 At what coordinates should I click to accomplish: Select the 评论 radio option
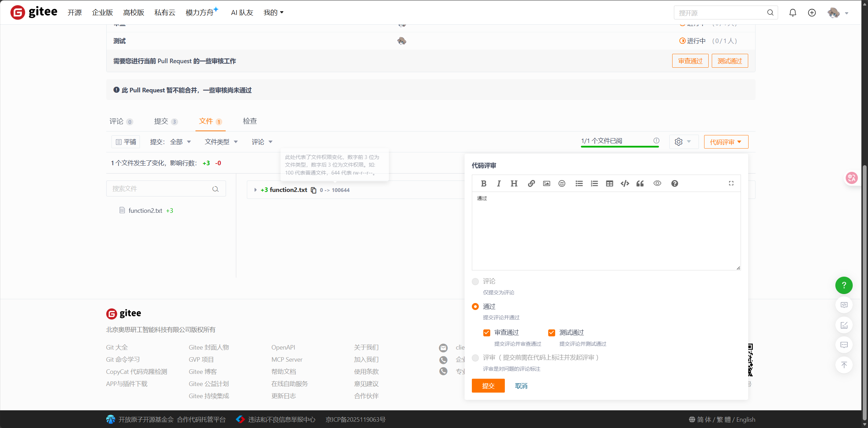(x=475, y=282)
